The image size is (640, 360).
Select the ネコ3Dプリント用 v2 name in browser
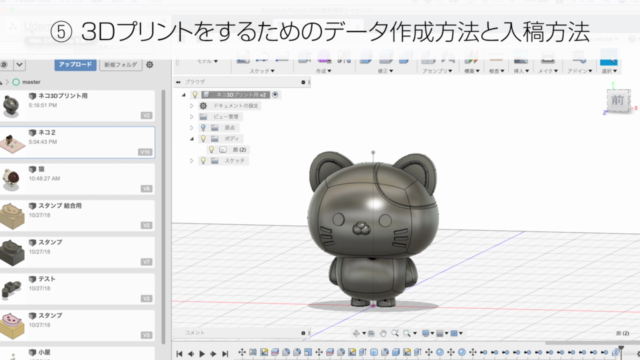click(241, 95)
